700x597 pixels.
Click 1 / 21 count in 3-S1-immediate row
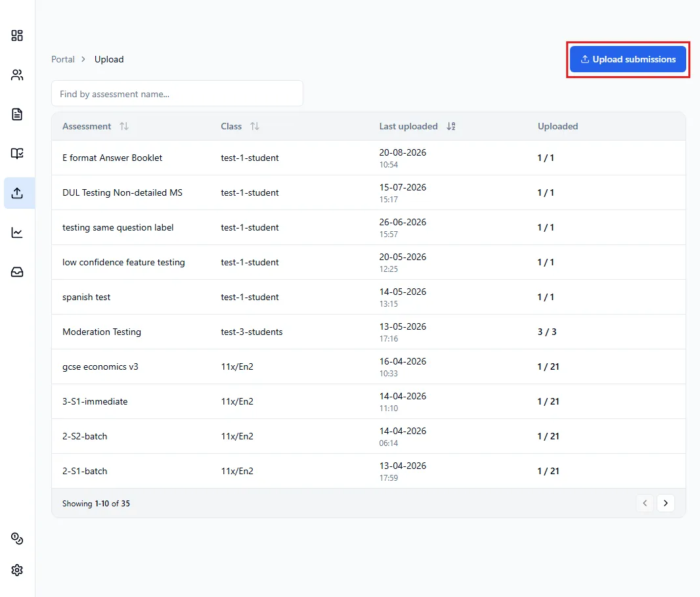(548, 401)
